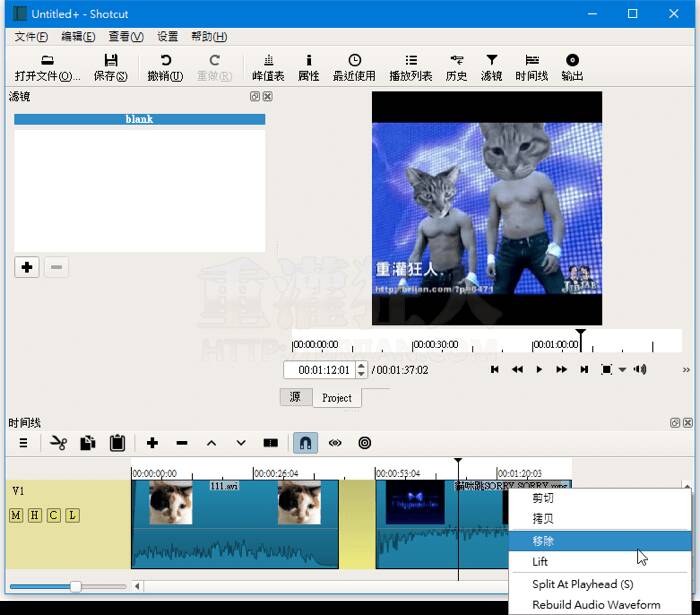Append clip with timeline plus icon
700x615 pixels.
click(x=152, y=443)
